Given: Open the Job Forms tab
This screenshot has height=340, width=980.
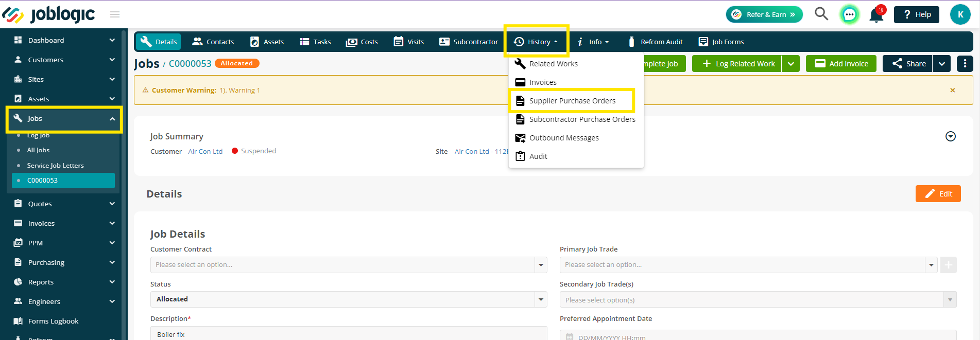Looking at the screenshot, I should (x=721, y=42).
